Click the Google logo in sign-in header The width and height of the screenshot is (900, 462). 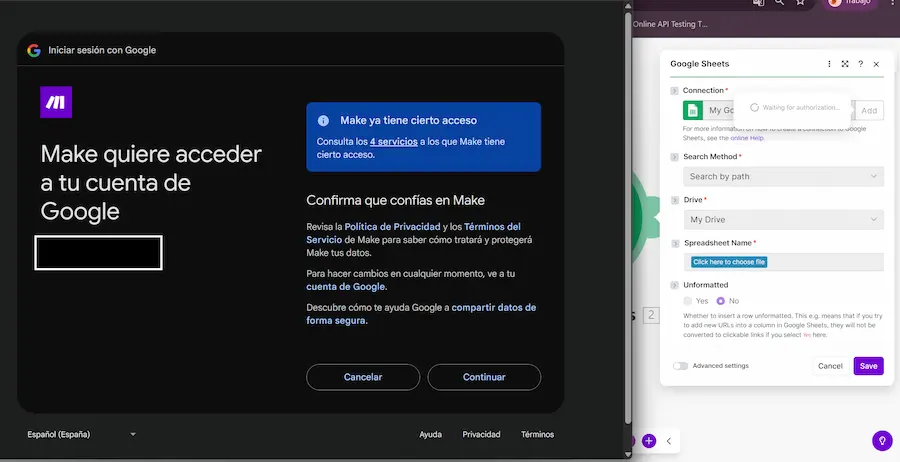point(34,51)
